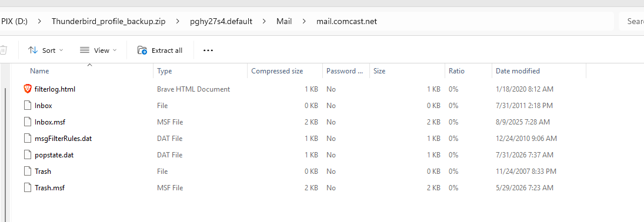Select the msgFilterRules.dat file icon
The image size is (644, 222).
[28, 138]
